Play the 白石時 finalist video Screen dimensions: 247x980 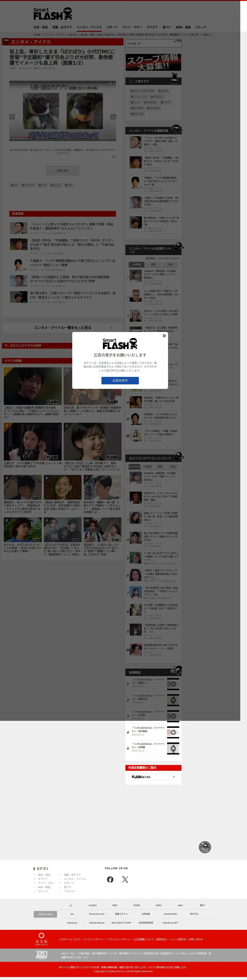pos(173,716)
